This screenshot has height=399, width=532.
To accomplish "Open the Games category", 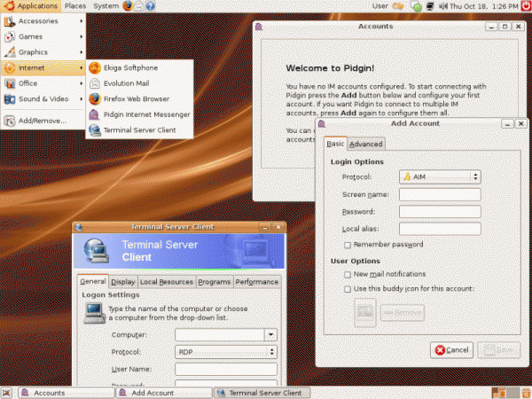I will tap(43, 36).
